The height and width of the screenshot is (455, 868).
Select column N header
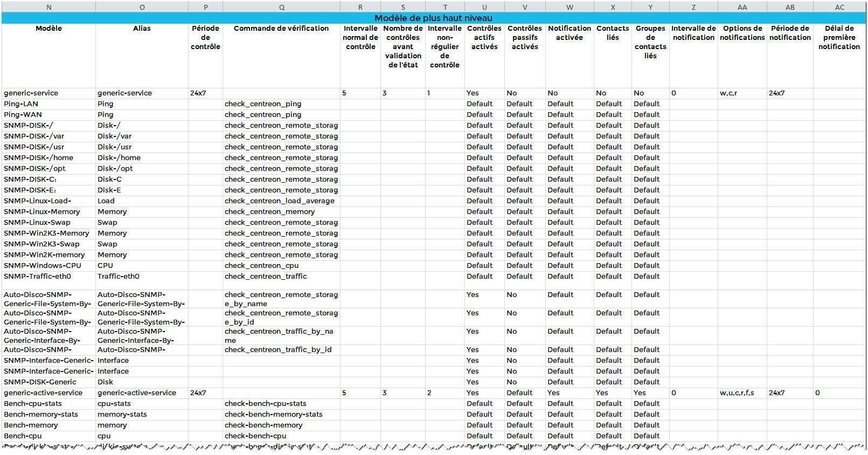[49, 7]
